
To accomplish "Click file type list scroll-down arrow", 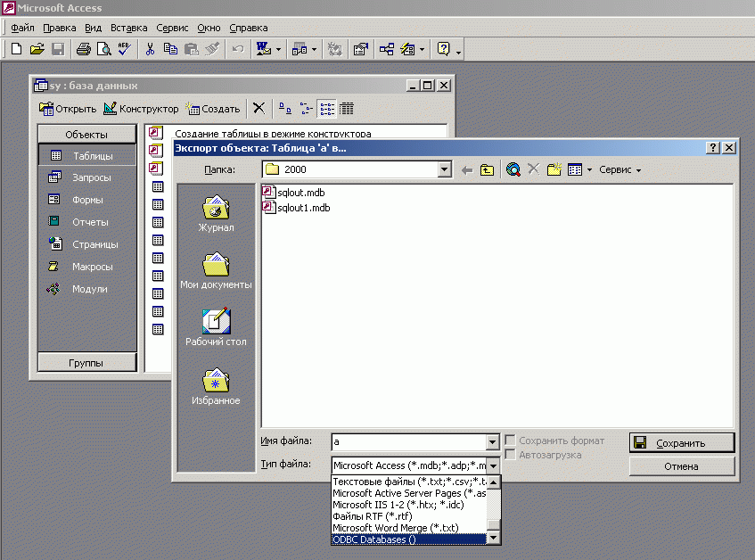I will pos(494,538).
